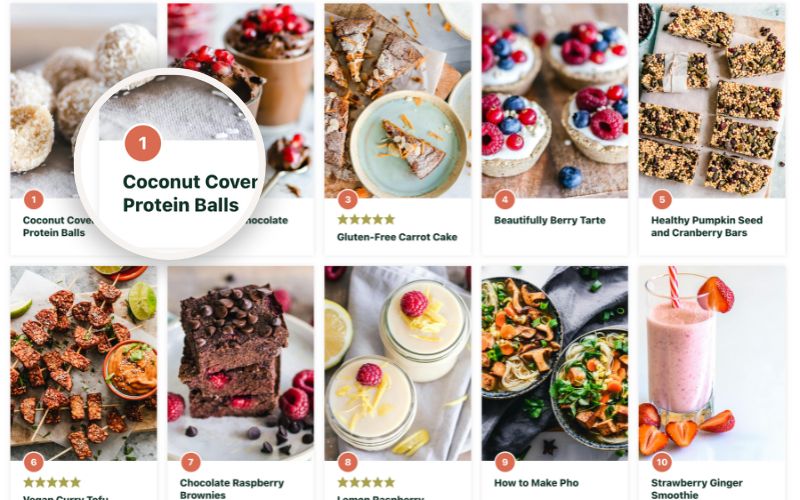Click the number 6 badge on Curry Tofu
The width and height of the screenshot is (800, 500).
pyautogui.click(x=34, y=463)
